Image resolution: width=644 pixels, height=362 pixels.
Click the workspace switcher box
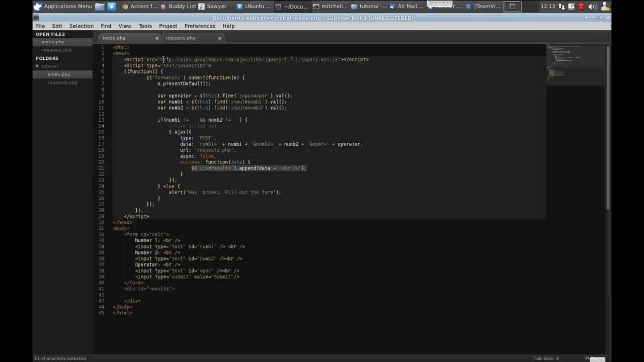(512, 6)
